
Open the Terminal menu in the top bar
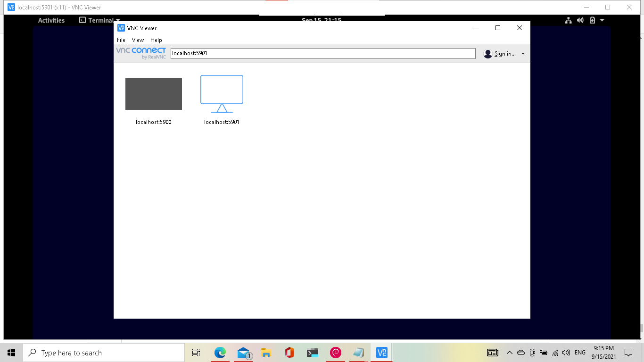(100, 20)
